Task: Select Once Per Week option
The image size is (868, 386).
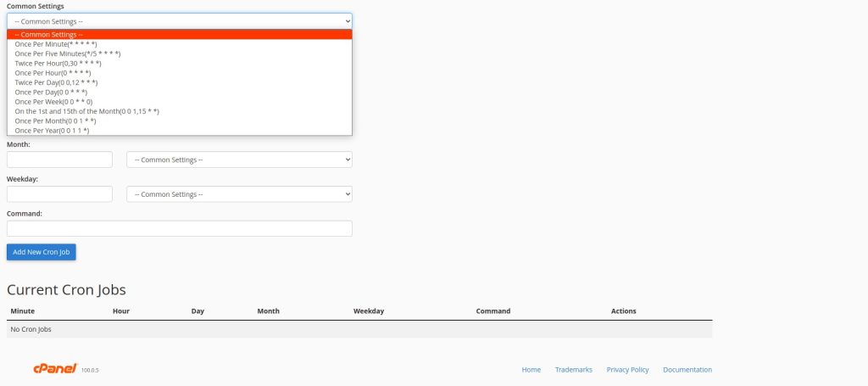Action: point(53,102)
